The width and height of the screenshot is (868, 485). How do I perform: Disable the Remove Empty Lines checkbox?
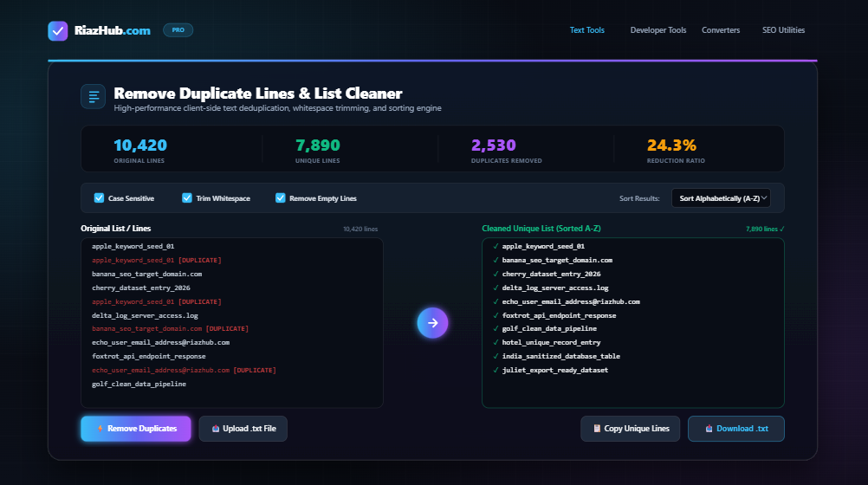281,198
